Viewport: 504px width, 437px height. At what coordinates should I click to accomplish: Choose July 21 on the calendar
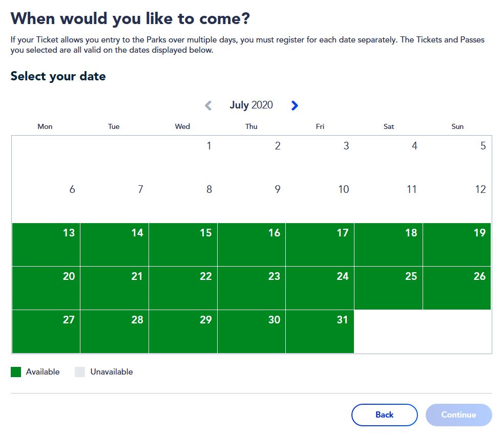[x=114, y=288]
